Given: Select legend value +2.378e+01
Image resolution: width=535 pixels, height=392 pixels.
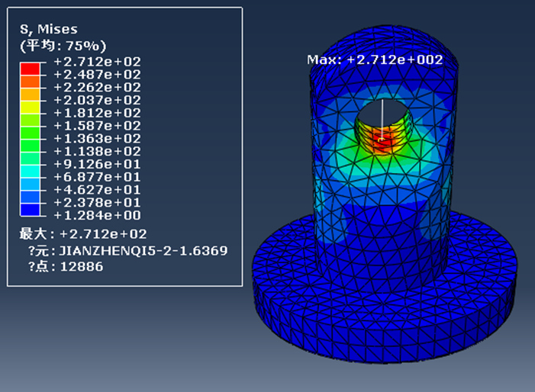Looking at the screenshot, I should point(97,202).
